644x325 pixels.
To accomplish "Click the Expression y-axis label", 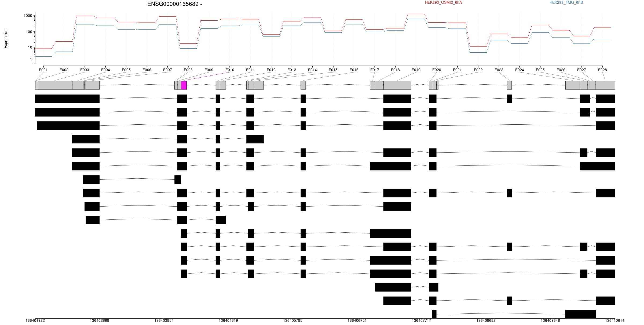I will [x=6, y=39].
